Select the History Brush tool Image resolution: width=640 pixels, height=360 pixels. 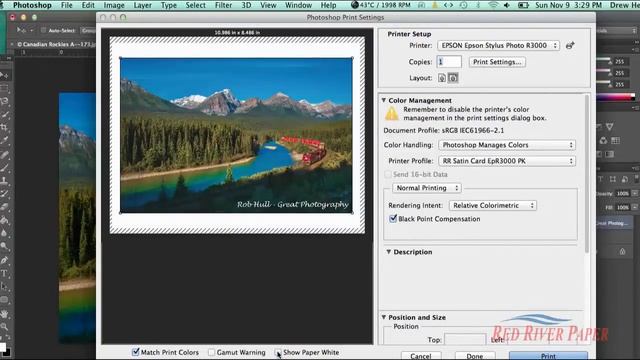pos(4,193)
